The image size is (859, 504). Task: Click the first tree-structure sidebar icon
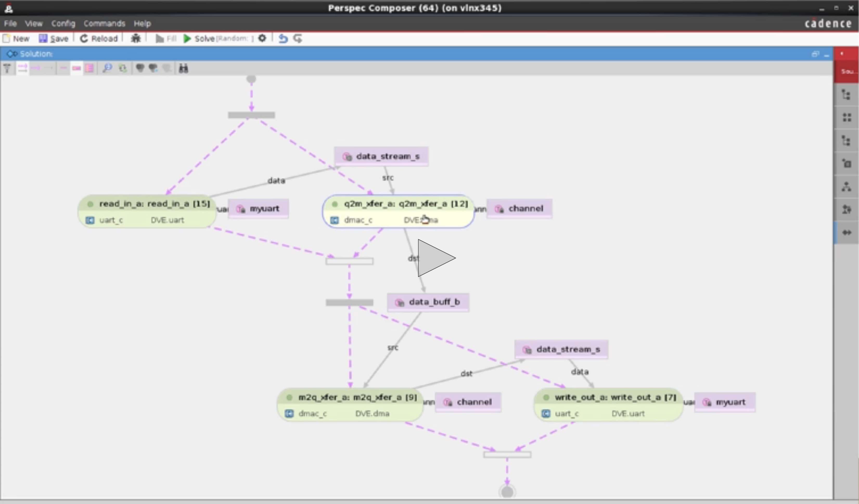coord(847,95)
